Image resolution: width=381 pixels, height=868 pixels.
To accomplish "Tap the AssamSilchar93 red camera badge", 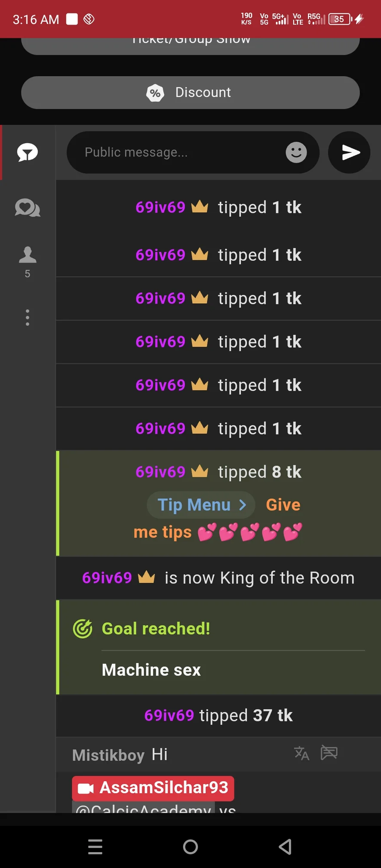I will pos(153,788).
